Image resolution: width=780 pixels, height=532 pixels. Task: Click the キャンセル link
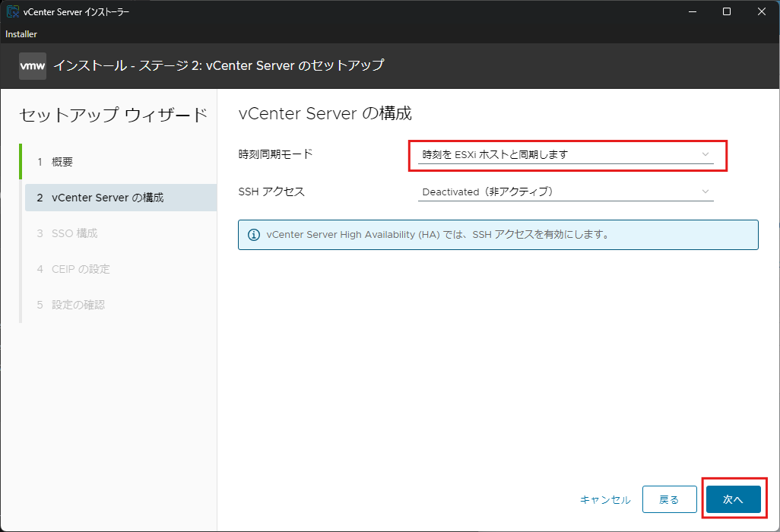pos(605,499)
